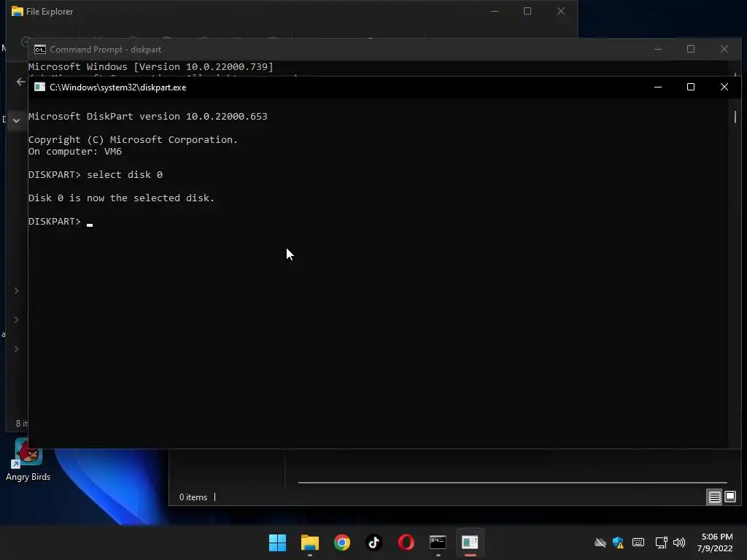The image size is (747, 560).
Task: Open the volume tray icon
Action: pos(679,542)
